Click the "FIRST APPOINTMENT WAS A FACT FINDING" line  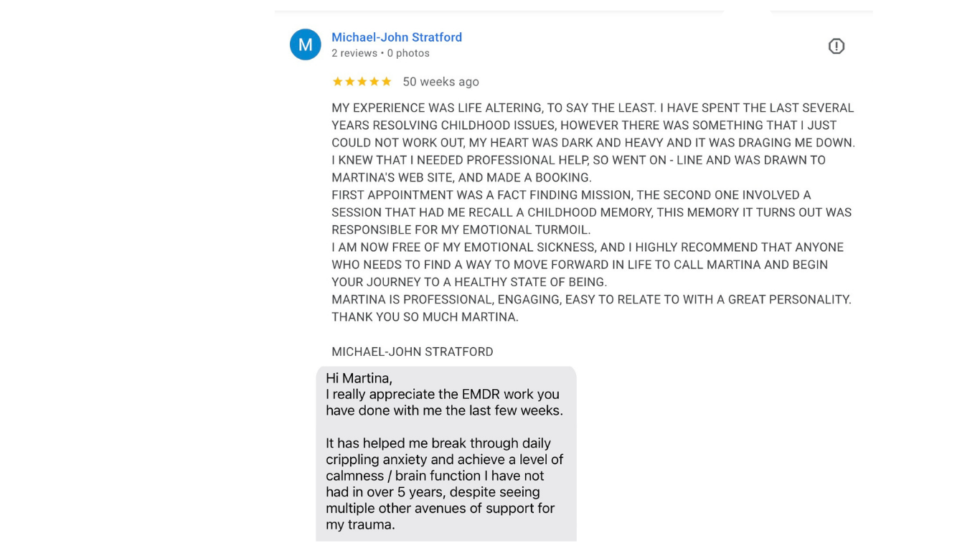coord(571,194)
